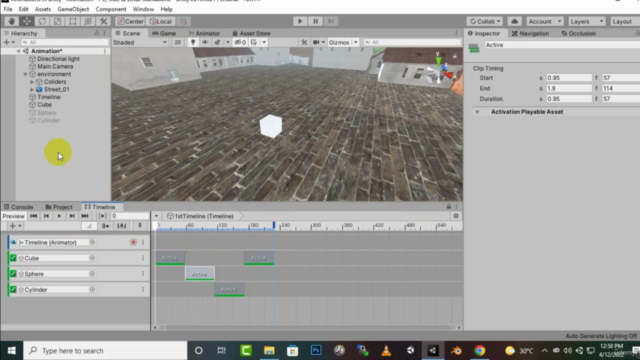This screenshot has height=360, width=640.
Task: Select the Hand tool
Action: (x=11, y=21)
